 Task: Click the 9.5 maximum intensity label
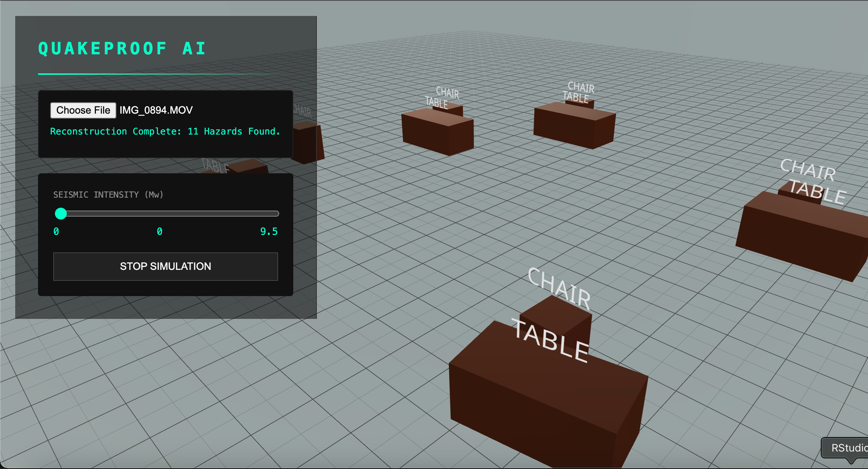[x=269, y=231]
